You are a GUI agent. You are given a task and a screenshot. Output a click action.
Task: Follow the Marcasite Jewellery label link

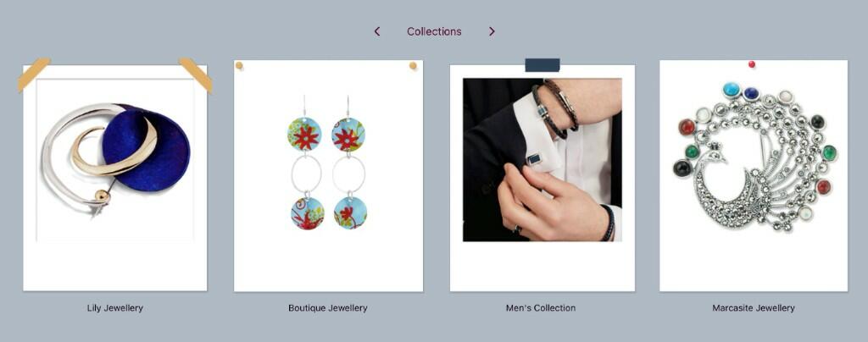[754, 308]
